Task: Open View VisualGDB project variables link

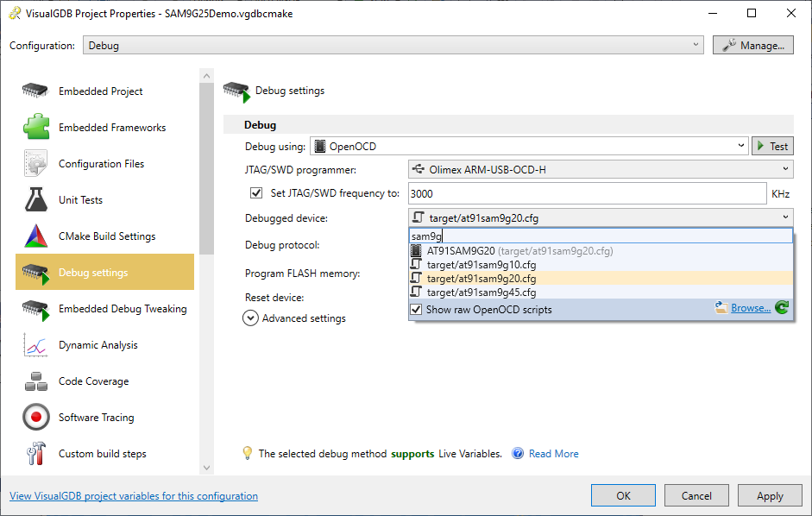Action: (134, 496)
